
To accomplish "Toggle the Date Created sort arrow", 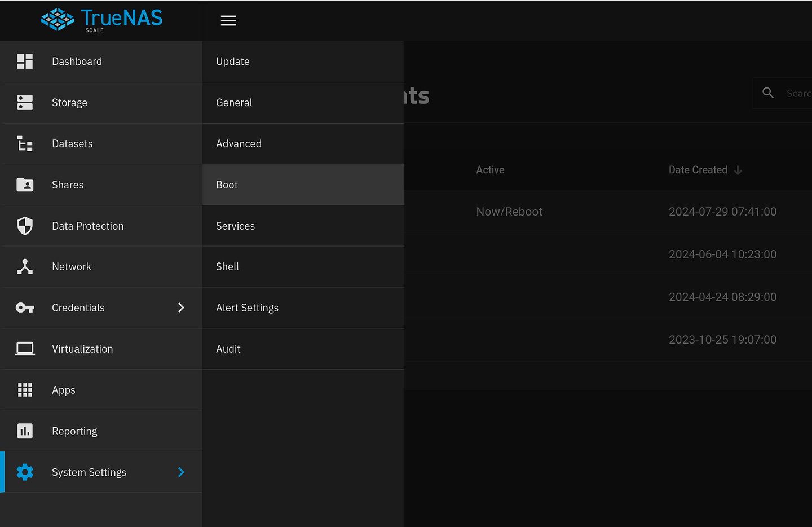I will 739,170.
